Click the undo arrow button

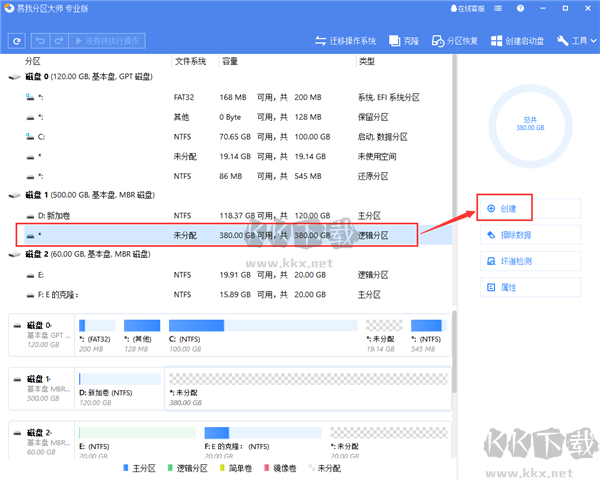click(40, 41)
